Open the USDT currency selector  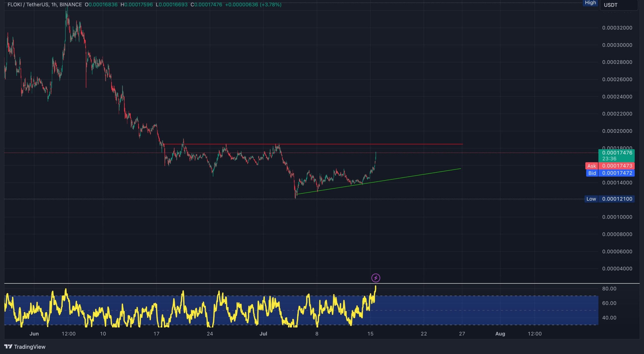click(611, 5)
